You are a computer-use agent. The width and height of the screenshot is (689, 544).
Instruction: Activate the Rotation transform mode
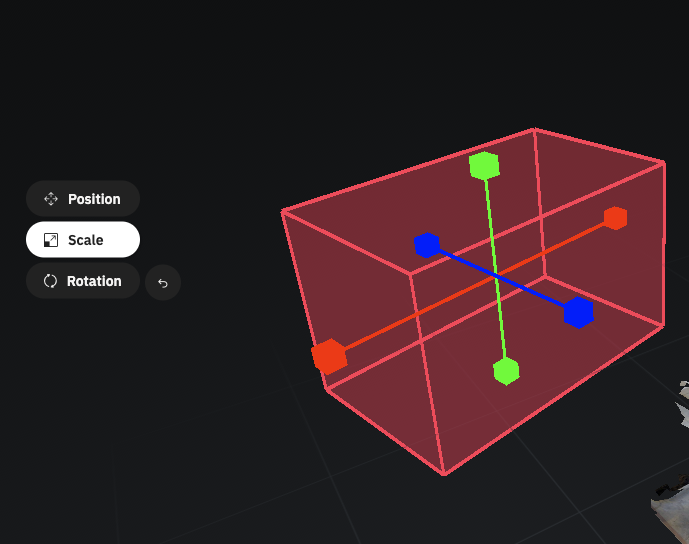point(83,281)
